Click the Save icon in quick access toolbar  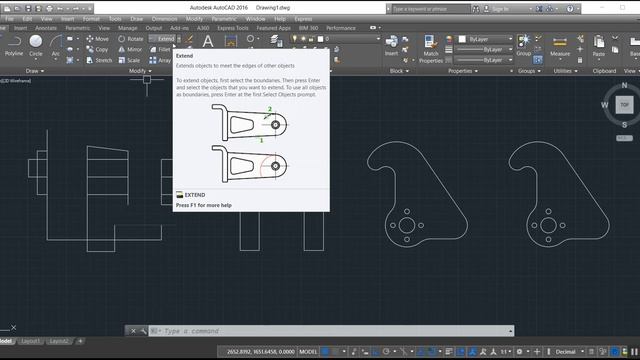tap(28, 8)
